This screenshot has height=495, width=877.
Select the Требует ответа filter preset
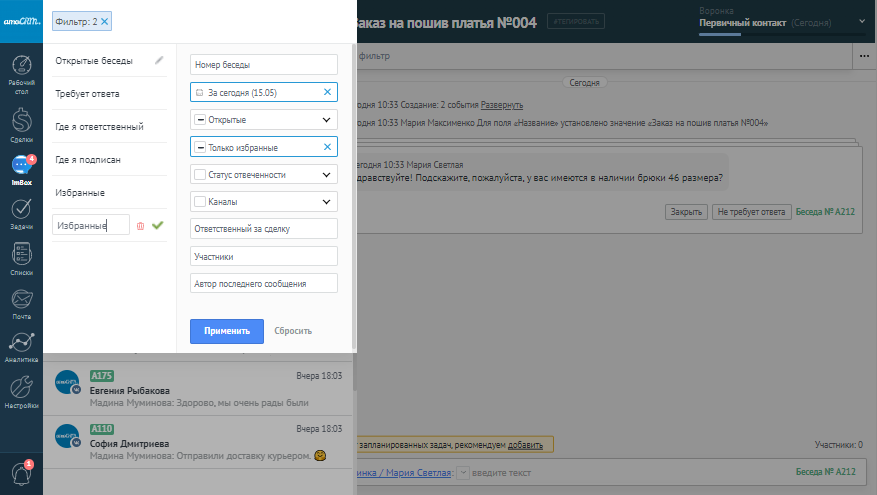(x=88, y=94)
